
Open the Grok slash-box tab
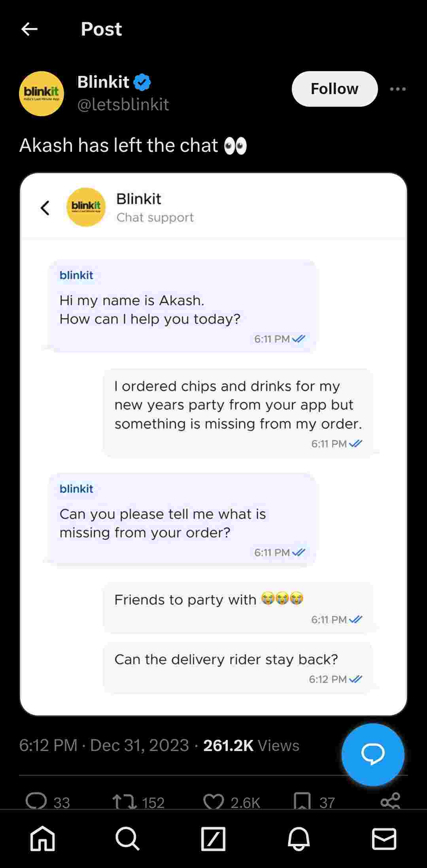coord(213,838)
